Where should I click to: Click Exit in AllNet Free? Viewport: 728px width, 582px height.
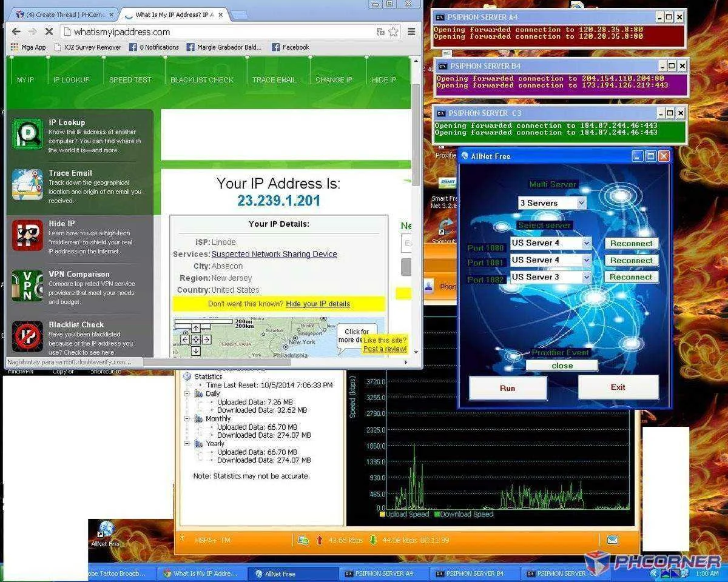pyautogui.click(x=618, y=387)
